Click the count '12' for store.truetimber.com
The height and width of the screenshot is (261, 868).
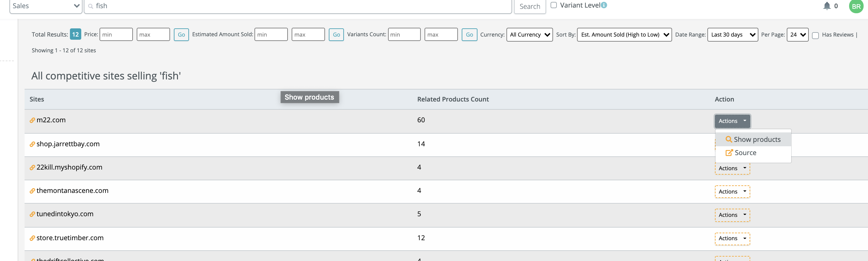pyautogui.click(x=421, y=238)
